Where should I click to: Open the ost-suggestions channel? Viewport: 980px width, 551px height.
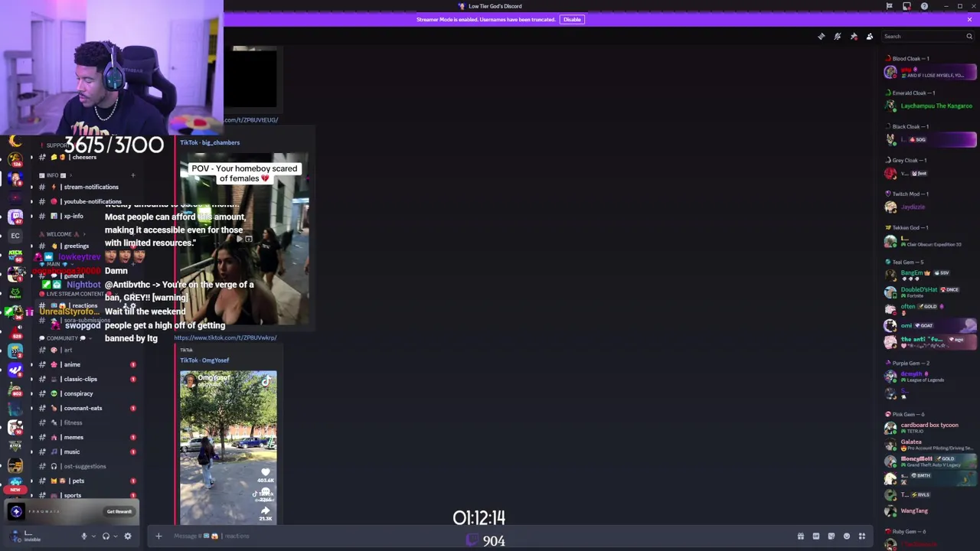tap(88, 466)
